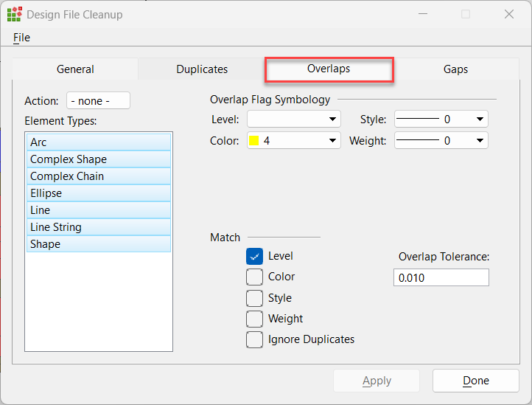
Task: Switch to the Gaps tab
Action: click(455, 69)
